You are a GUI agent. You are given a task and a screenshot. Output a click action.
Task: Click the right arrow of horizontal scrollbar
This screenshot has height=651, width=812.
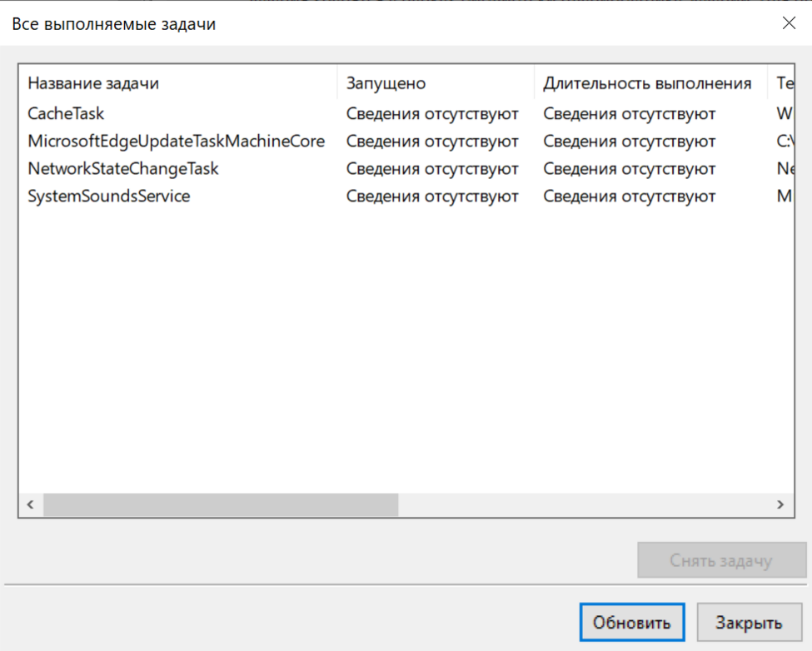click(x=780, y=504)
